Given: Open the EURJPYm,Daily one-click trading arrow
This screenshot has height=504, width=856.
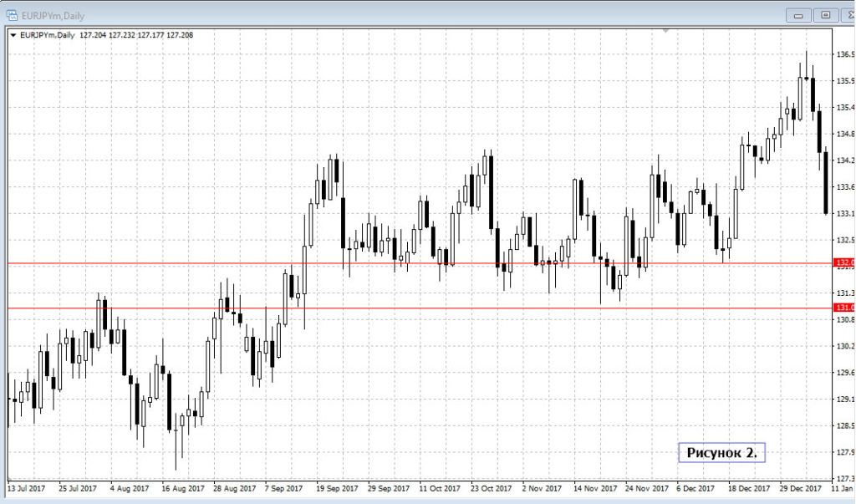Looking at the screenshot, I should point(13,35).
